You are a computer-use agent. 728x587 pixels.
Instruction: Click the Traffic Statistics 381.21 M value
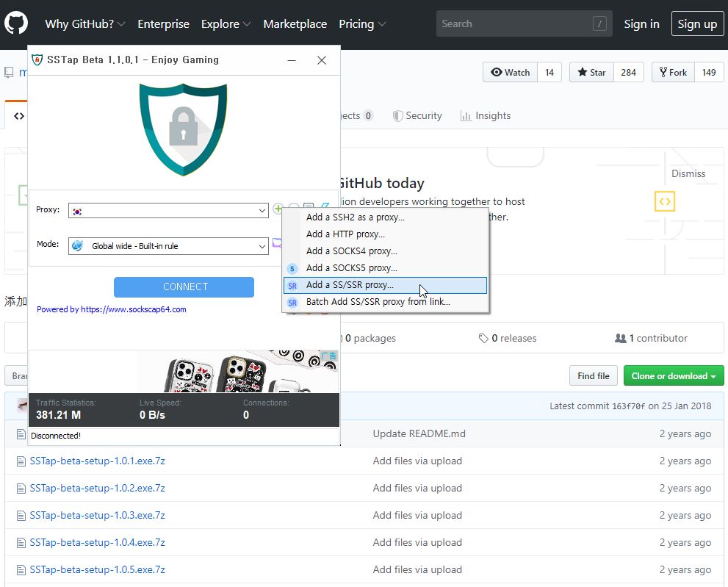59,415
